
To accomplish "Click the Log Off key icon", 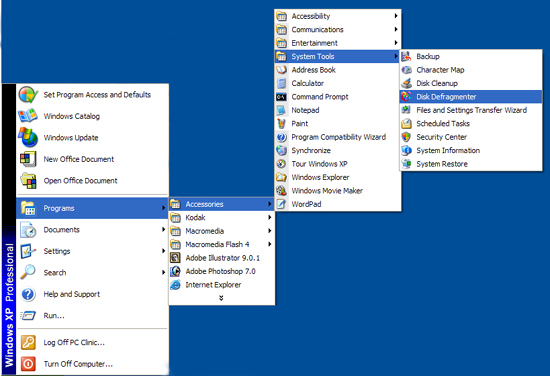I will (x=28, y=342).
